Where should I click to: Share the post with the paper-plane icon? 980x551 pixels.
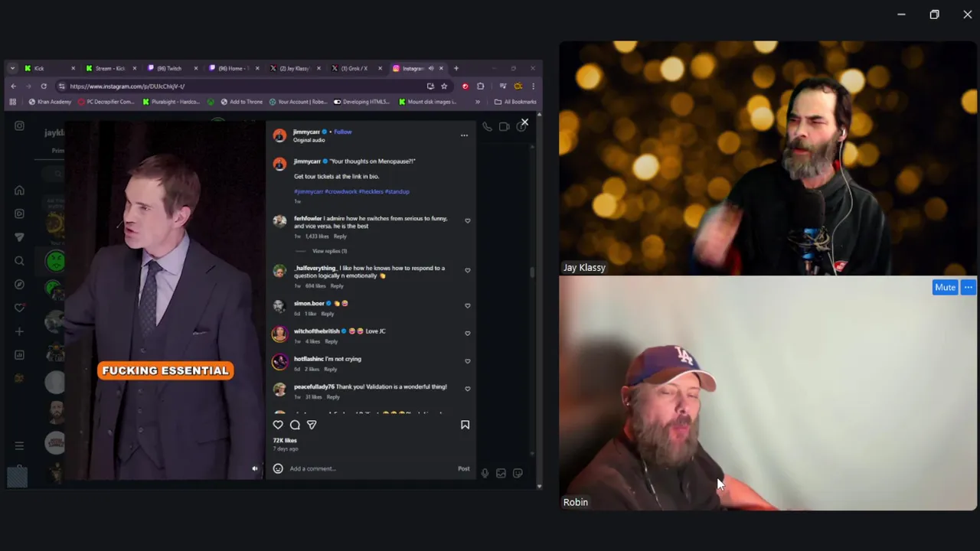pyautogui.click(x=312, y=425)
